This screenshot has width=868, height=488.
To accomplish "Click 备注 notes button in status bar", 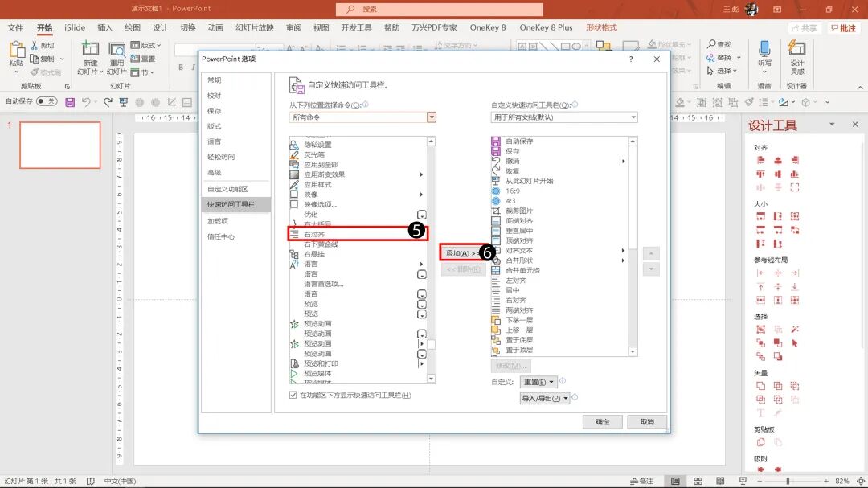I will tap(643, 481).
